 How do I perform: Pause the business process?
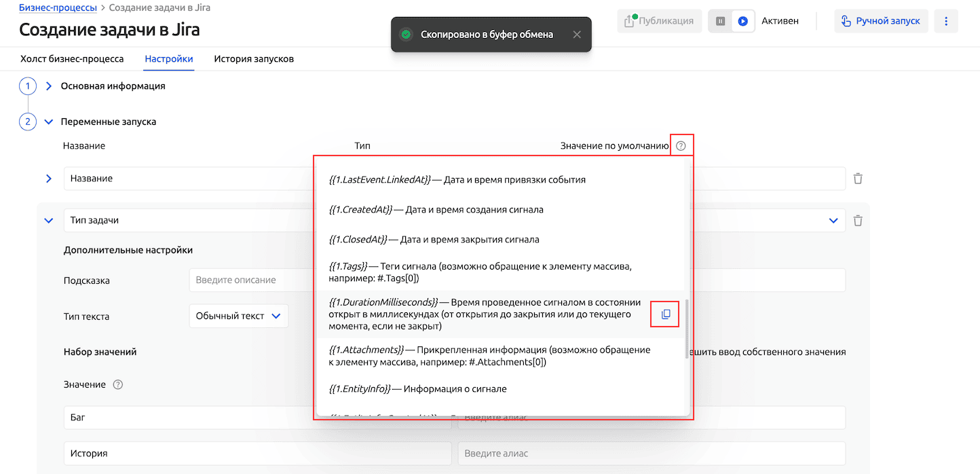(721, 21)
